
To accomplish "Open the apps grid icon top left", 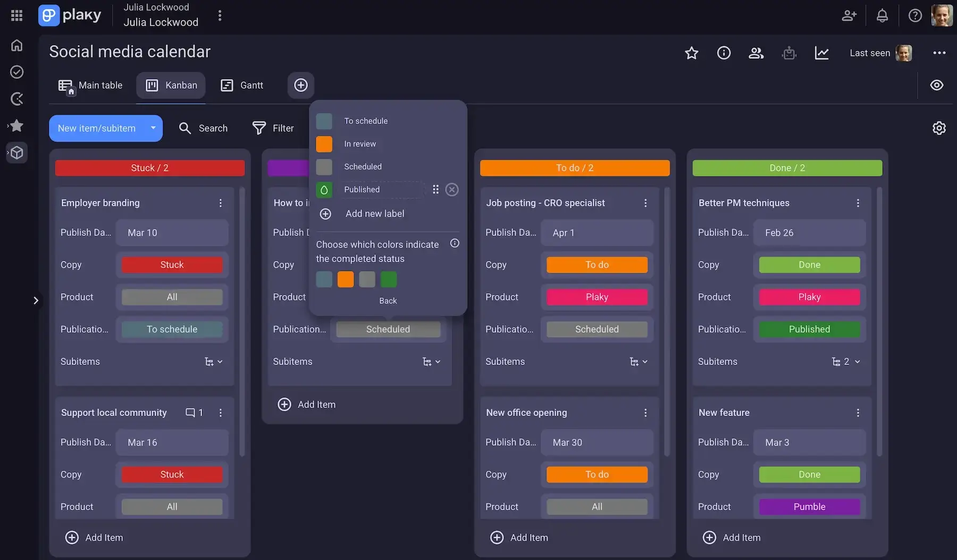I will (16, 15).
